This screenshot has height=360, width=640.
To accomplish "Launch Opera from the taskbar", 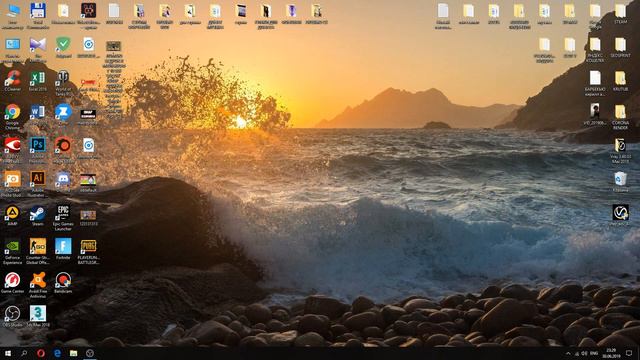I will click(x=40, y=353).
